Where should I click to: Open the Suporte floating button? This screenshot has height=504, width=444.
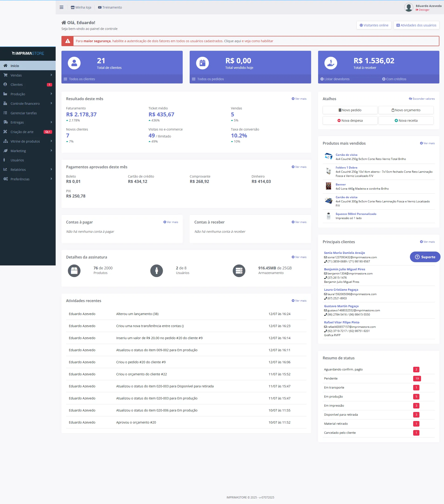[425, 257]
